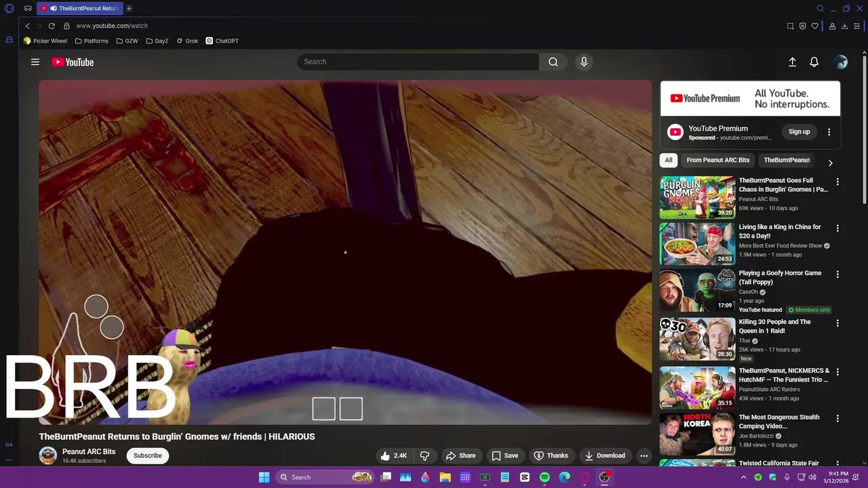Click the video player area
868x488 pixels.
click(x=345, y=252)
